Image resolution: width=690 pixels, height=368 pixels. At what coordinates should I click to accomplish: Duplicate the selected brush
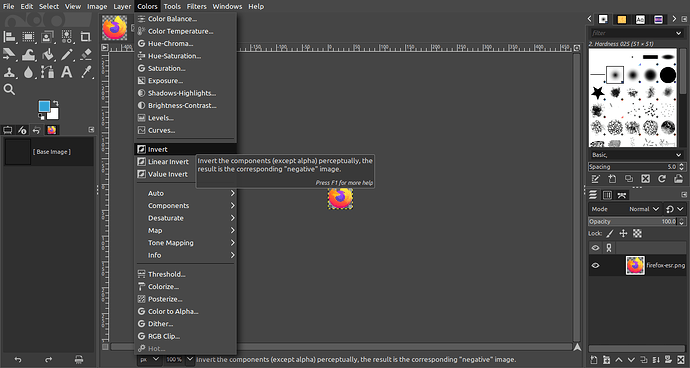tap(629, 179)
